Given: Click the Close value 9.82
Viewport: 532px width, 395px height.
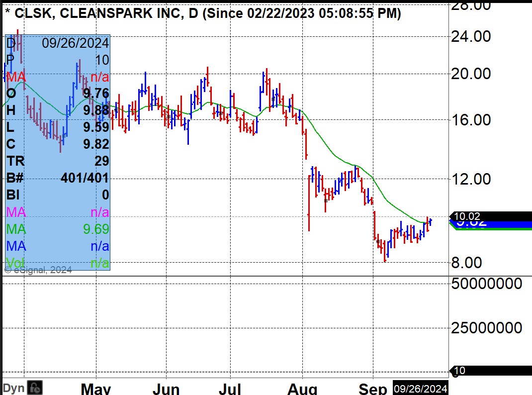Looking at the screenshot, I should tap(96, 144).
